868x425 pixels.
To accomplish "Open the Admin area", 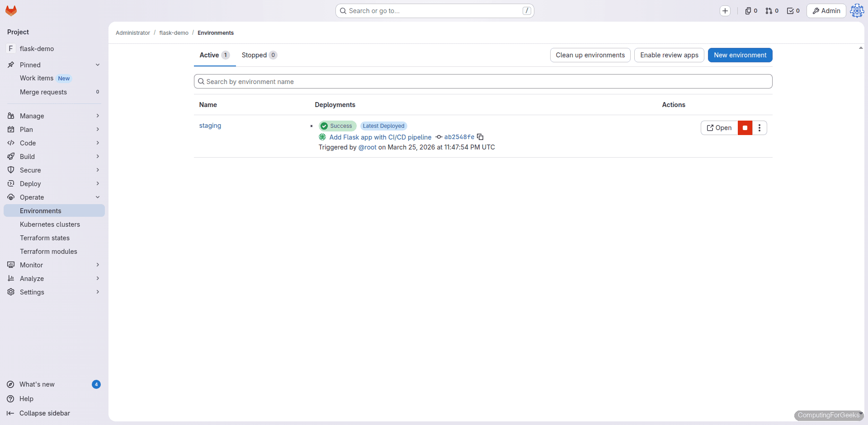I will coord(826,10).
